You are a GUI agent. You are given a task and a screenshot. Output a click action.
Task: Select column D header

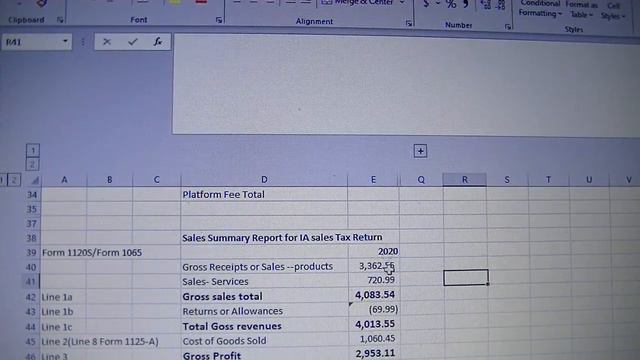[264, 180]
